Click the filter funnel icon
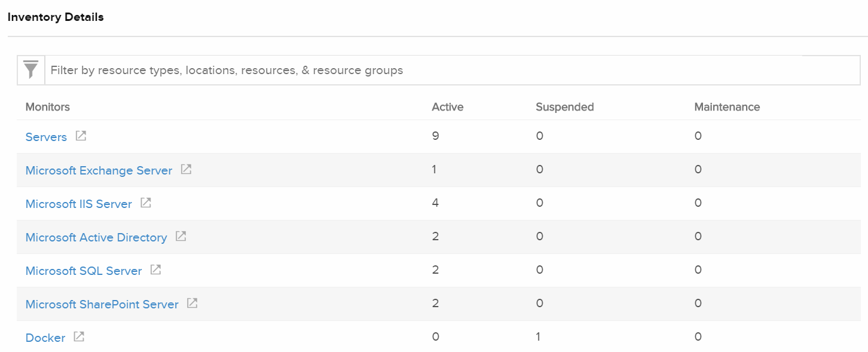 click(30, 69)
